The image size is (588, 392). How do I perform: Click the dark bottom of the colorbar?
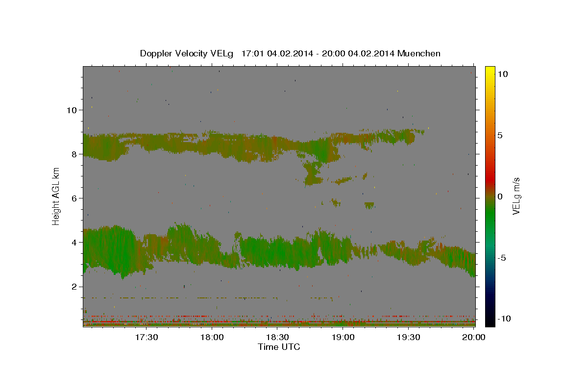490,318
